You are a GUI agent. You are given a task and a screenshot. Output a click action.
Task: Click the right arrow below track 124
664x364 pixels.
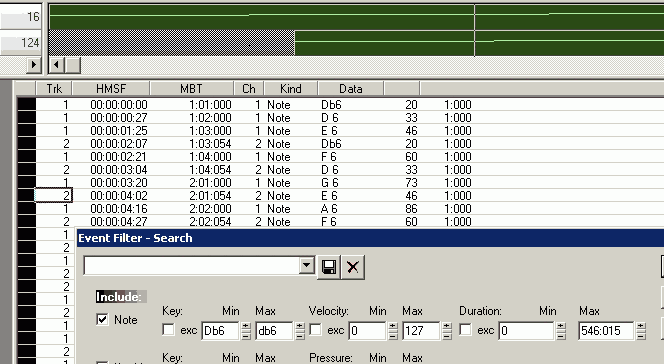tap(33, 65)
